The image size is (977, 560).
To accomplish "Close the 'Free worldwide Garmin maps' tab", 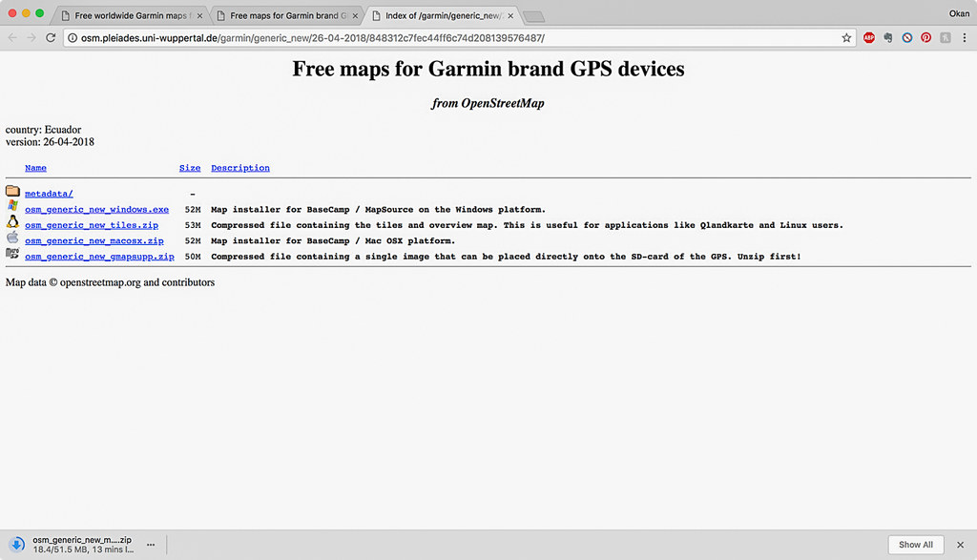I will pyautogui.click(x=199, y=15).
